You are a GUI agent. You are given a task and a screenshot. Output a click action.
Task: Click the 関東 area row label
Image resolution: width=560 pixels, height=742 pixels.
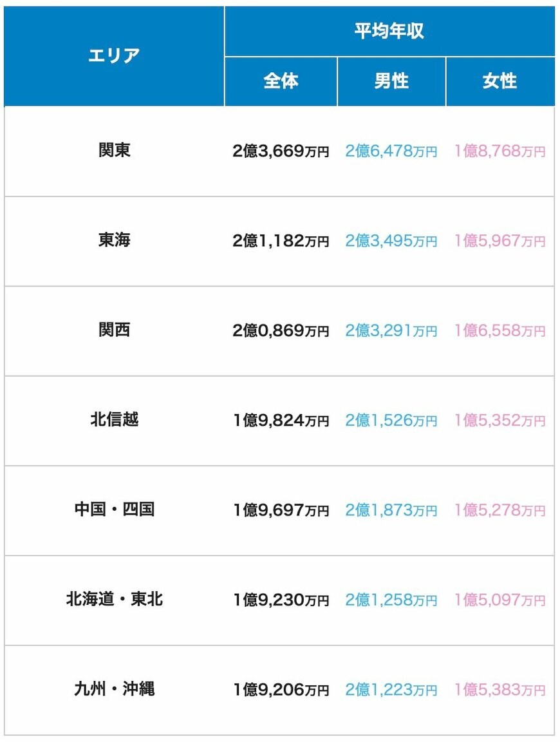click(114, 151)
